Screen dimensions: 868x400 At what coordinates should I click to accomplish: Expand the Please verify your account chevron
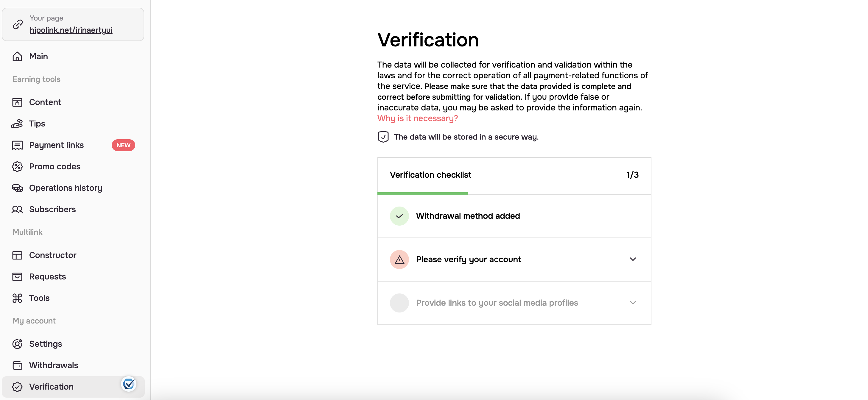(x=633, y=259)
